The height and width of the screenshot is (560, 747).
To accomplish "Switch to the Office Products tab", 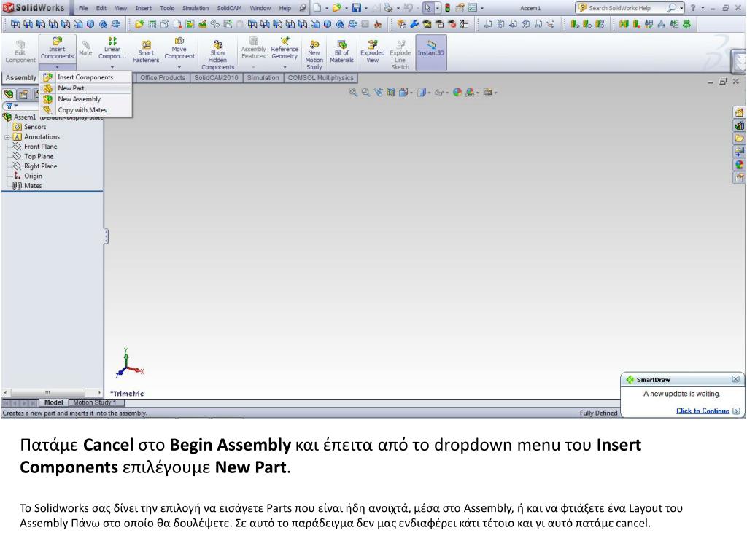I will tap(163, 77).
